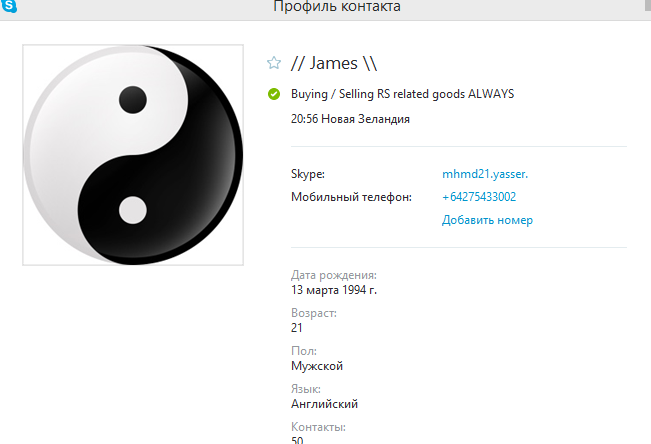Screen dimensions: 651x444
Task: Click the Skype name mhmd21.yasser. link
Action: pyautogui.click(x=485, y=174)
